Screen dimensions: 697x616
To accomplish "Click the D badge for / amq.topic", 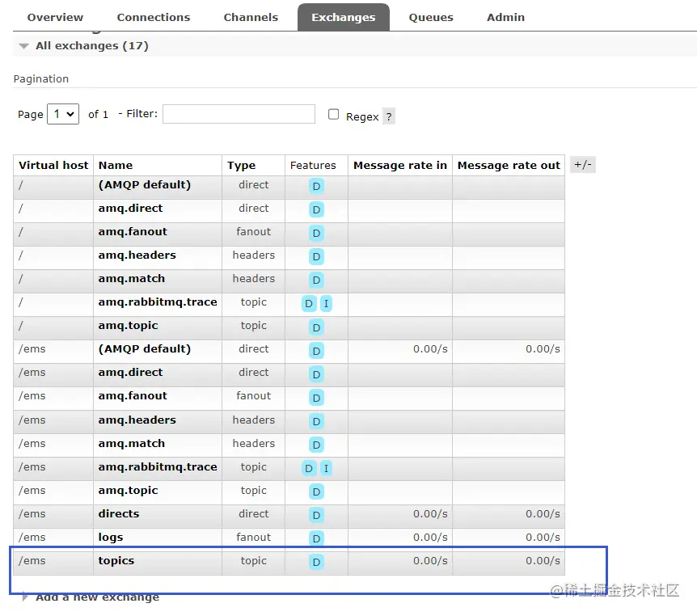I will click(316, 327).
